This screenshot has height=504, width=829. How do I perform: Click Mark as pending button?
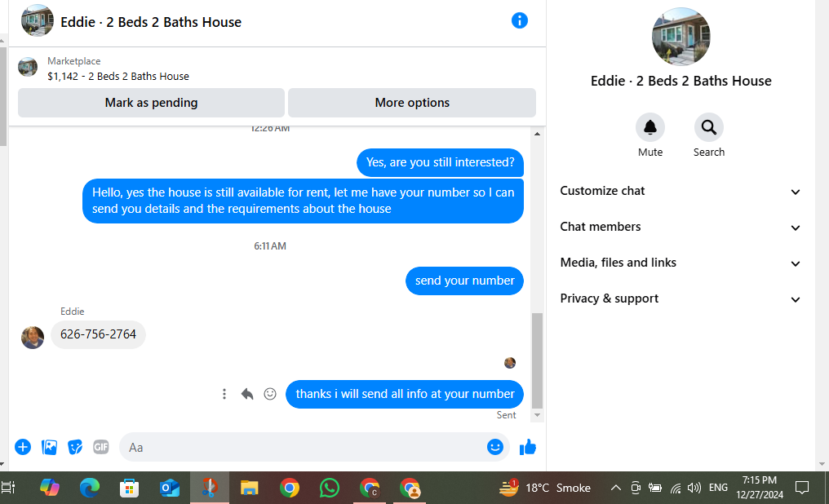click(x=151, y=103)
